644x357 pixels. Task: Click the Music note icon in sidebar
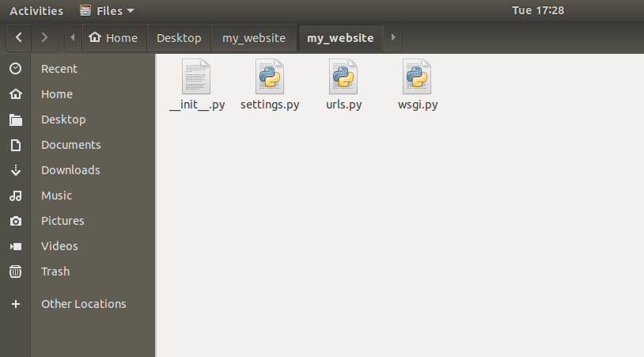click(x=16, y=196)
